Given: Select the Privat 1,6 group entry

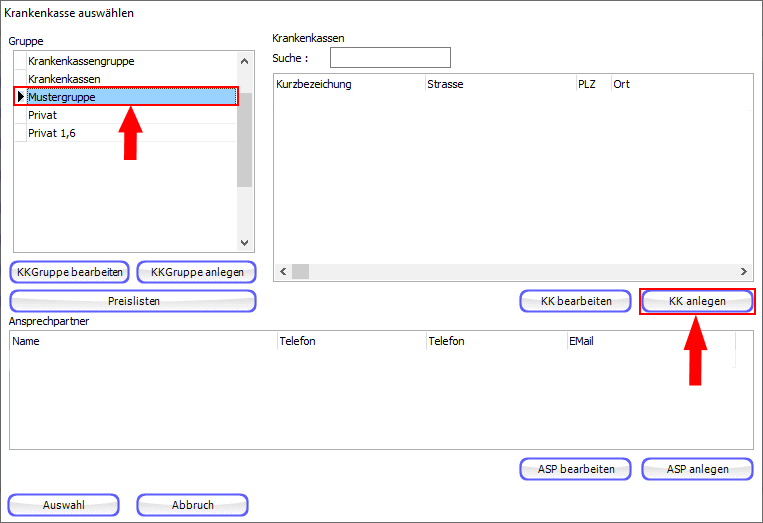Looking at the screenshot, I should (52, 133).
